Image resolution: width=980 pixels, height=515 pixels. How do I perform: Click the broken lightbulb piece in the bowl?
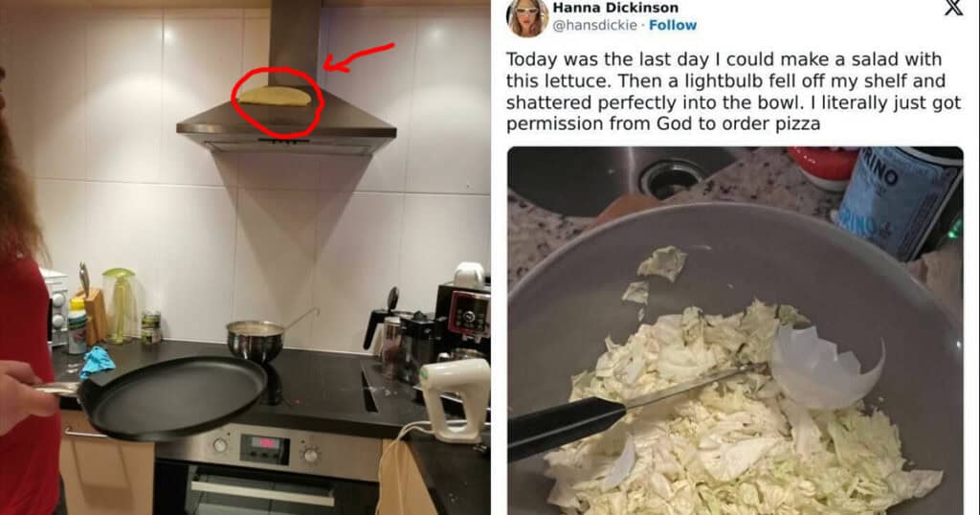tap(827, 365)
